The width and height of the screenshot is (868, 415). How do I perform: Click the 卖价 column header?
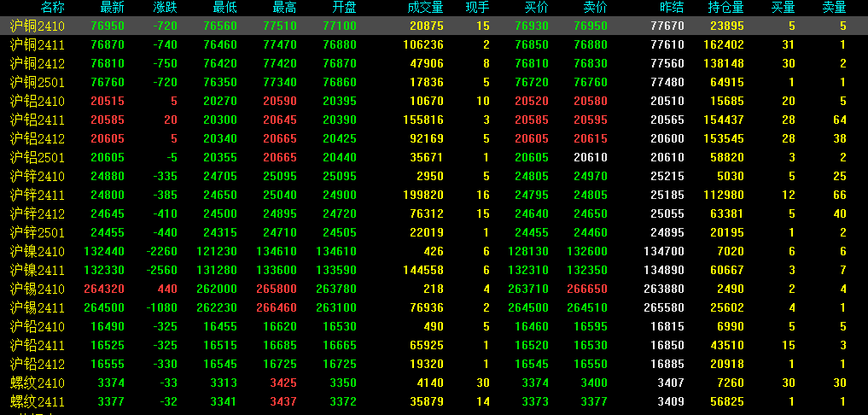(595, 7)
